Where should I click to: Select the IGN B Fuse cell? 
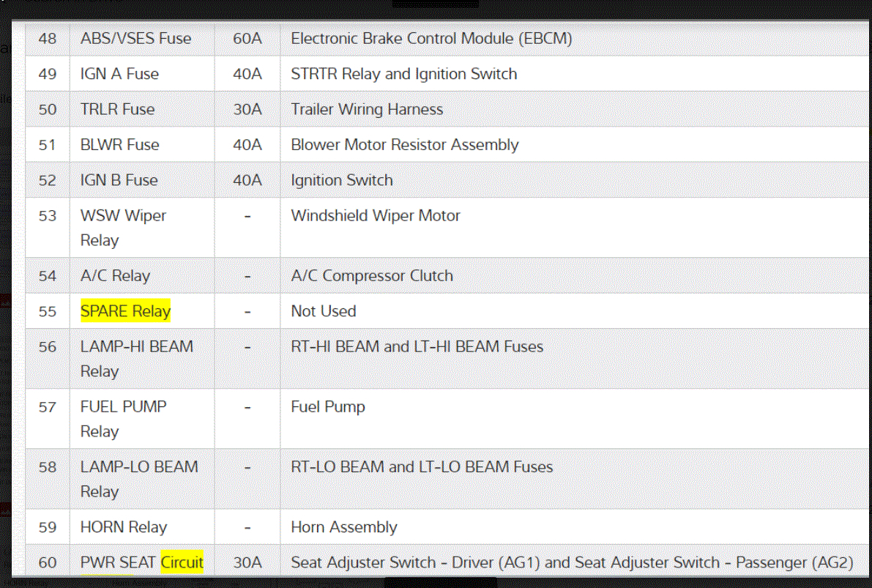tap(119, 180)
